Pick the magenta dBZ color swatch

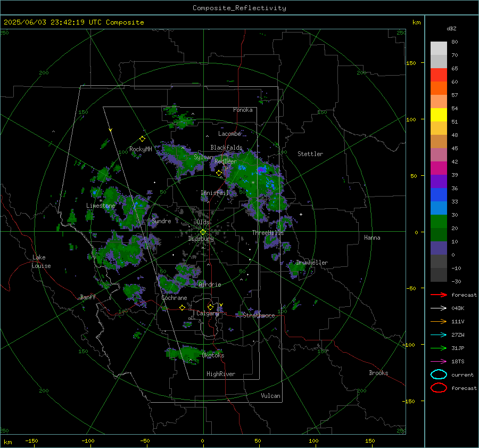coord(439,168)
